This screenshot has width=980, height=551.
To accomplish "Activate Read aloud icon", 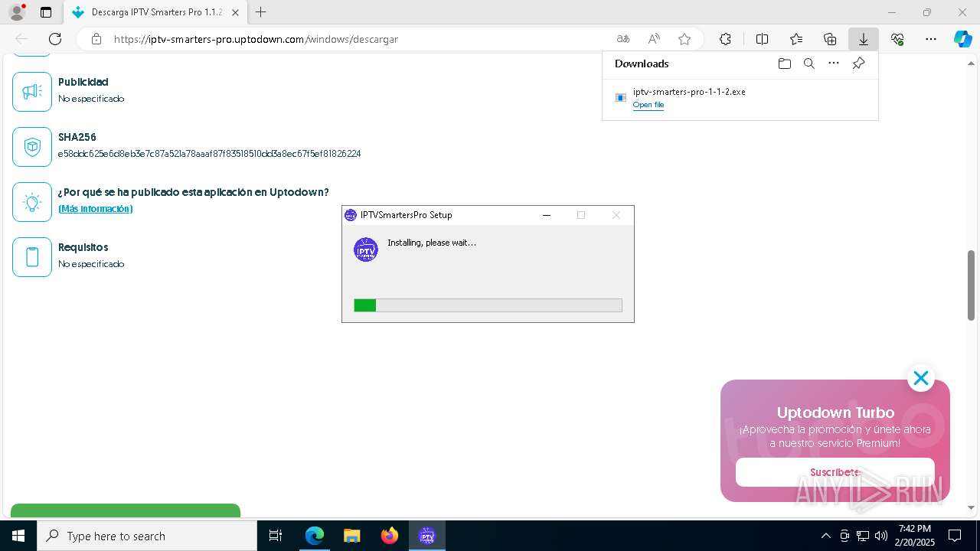I will click(x=654, y=39).
